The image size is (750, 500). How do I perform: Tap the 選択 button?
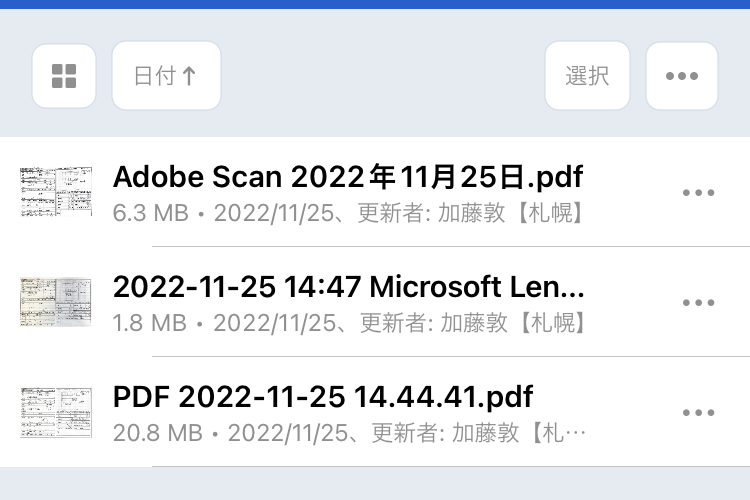point(587,75)
